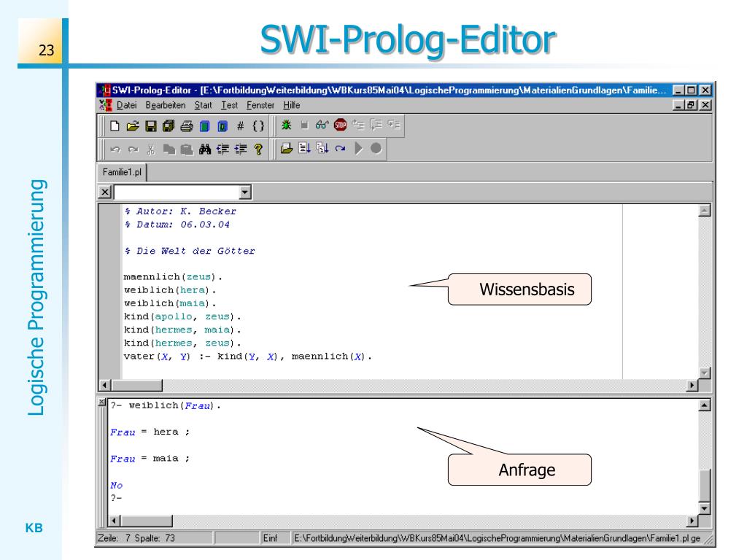The image size is (747, 560).
Task: Click the gray play triangle button
Action: point(359,149)
